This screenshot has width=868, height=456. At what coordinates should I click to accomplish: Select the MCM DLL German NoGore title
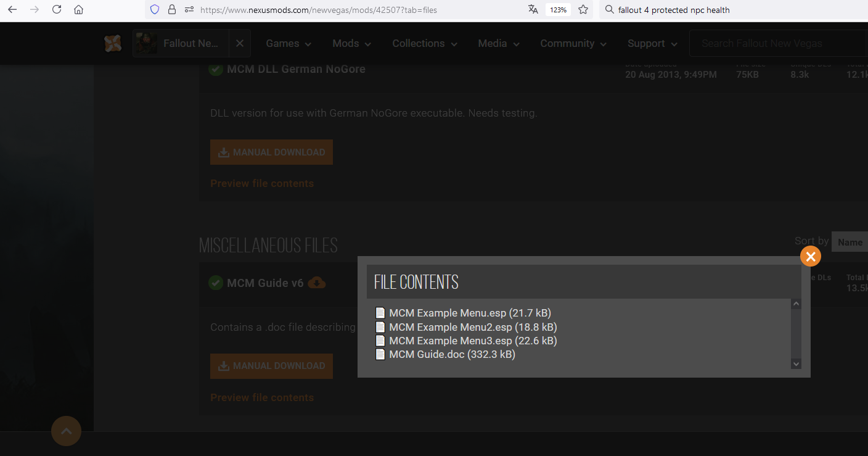click(x=296, y=69)
